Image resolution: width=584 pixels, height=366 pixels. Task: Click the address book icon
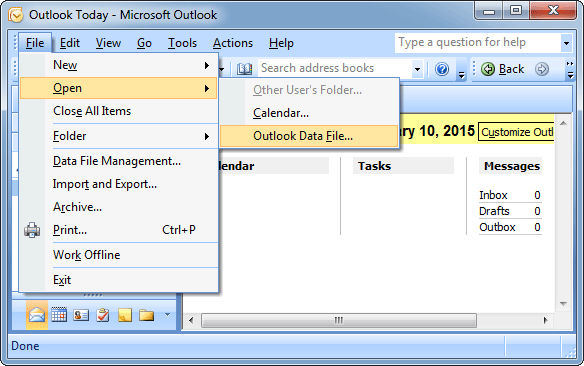pyautogui.click(x=244, y=69)
